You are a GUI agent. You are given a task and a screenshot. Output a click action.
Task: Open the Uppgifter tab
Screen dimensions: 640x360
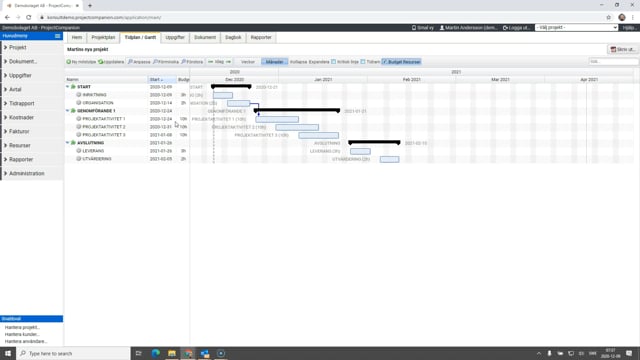[x=175, y=38]
